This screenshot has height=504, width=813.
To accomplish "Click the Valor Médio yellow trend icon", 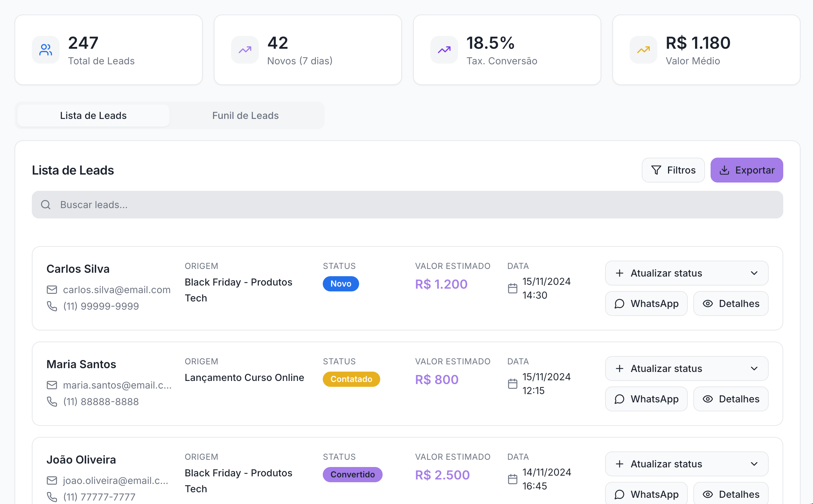I will [643, 50].
